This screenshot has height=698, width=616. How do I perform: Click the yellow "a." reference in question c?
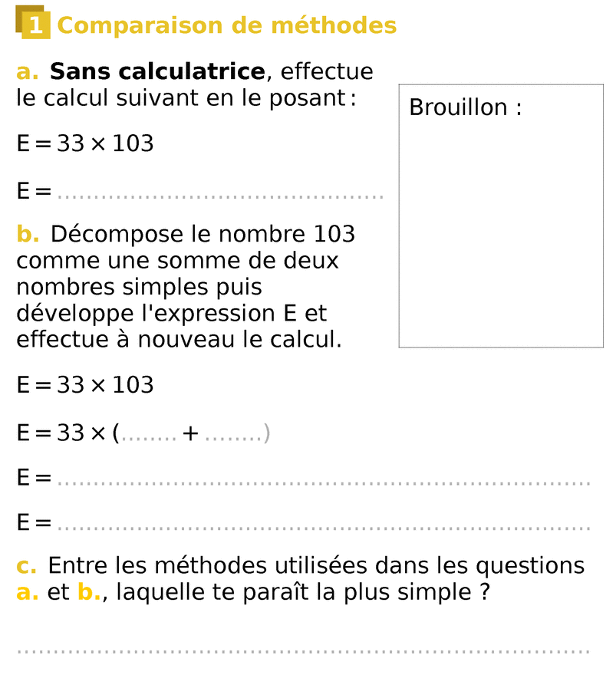[x=27, y=593]
